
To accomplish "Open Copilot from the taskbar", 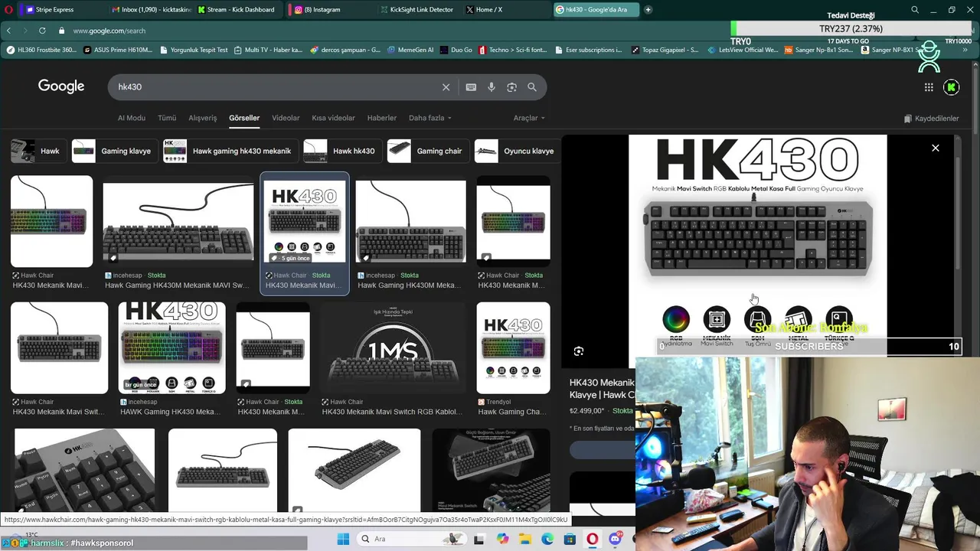I will pyautogui.click(x=502, y=539).
